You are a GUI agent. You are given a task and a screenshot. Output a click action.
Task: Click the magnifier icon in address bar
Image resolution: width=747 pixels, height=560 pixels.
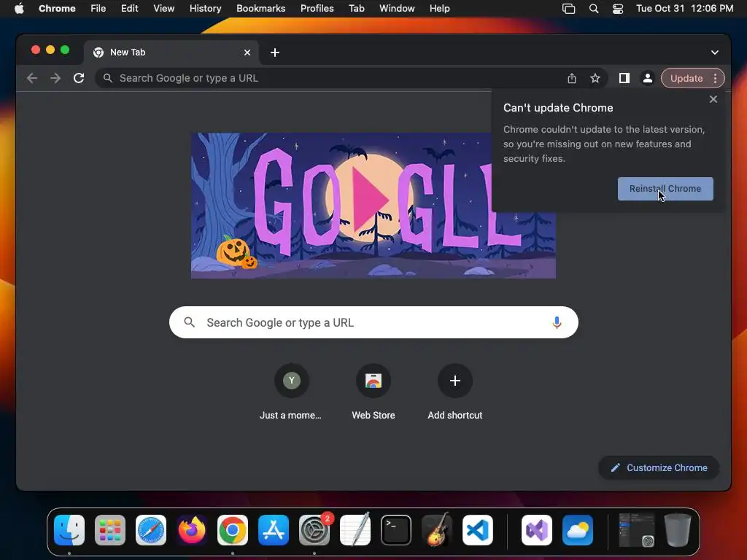pos(108,78)
